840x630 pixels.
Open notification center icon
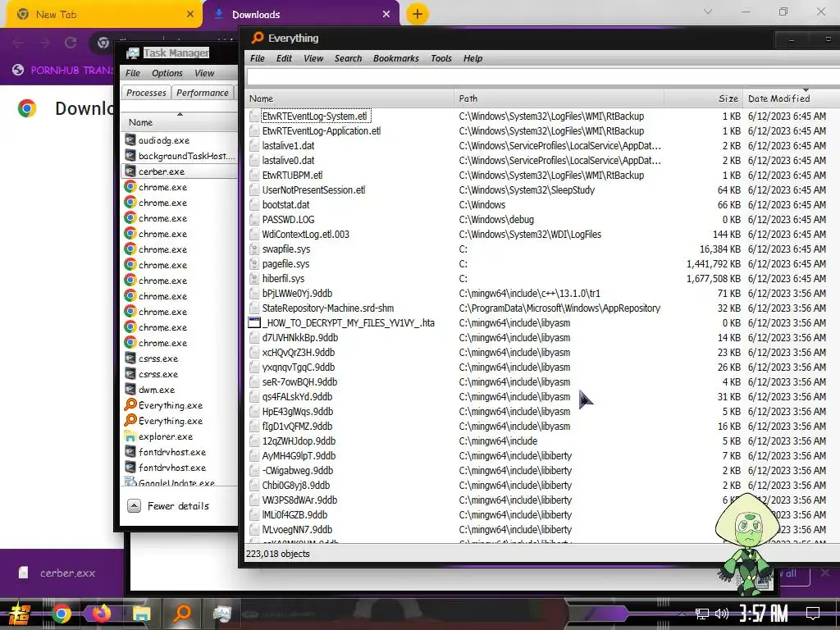pyautogui.click(x=813, y=613)
